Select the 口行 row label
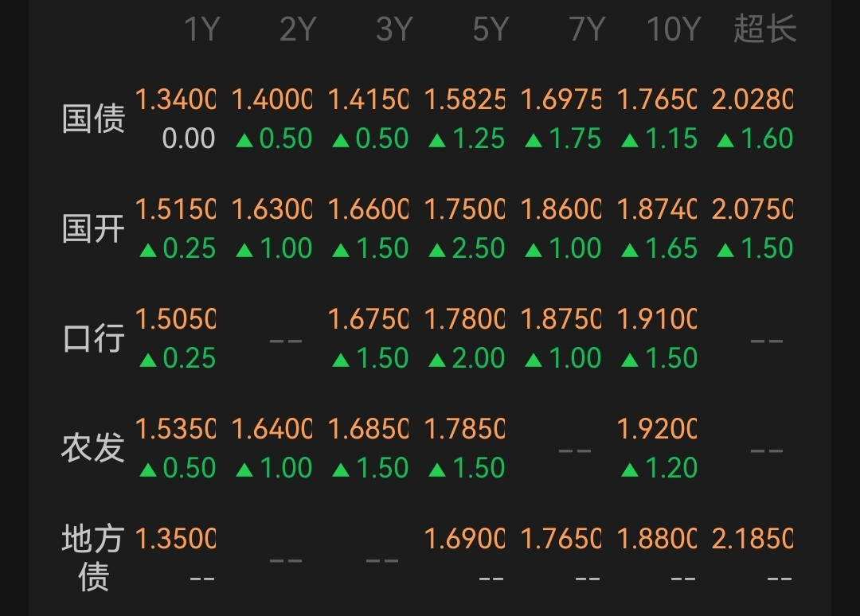This screenshot has width=860, height=616. (93, 339)
